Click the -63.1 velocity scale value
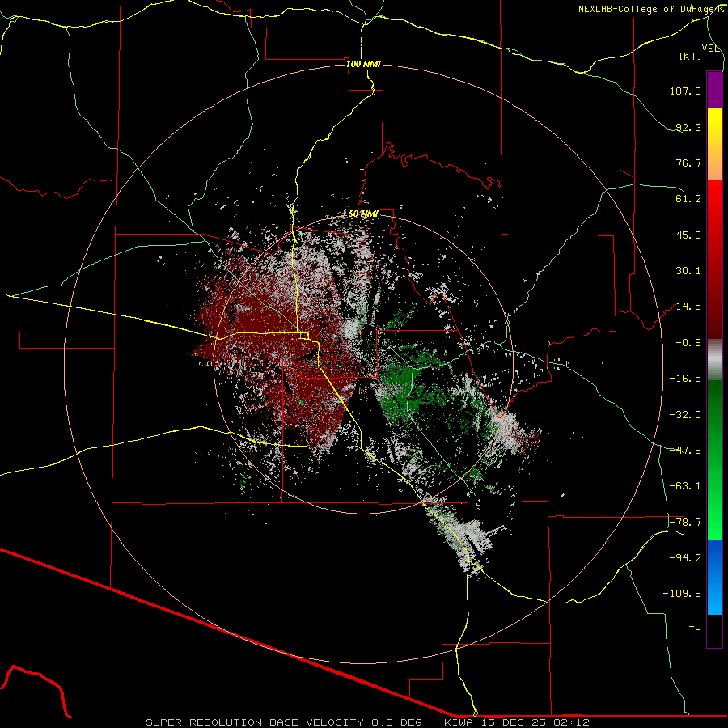Viewport: 728px width, 728px height. 685,486
